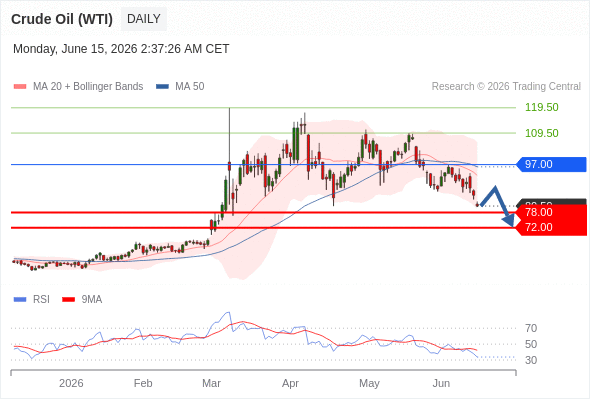Screen dimensions: 590x400
Task: Click the 119.50 resistance level label
Action: 542,108
